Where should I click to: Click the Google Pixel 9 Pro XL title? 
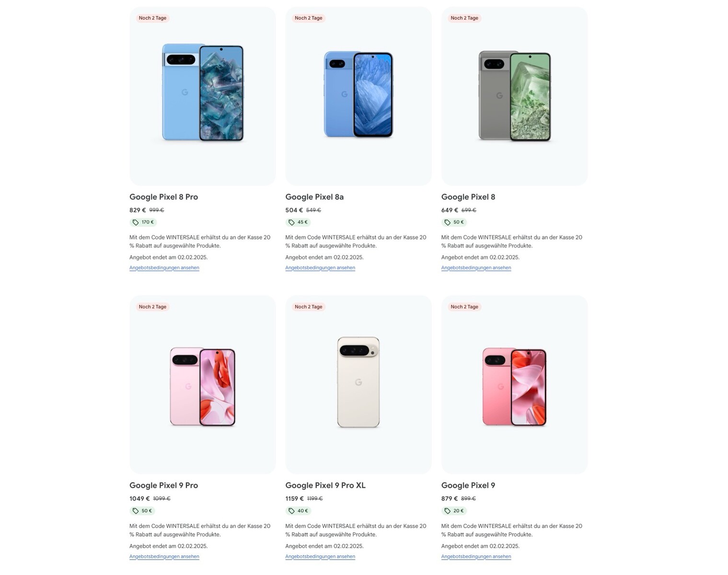pyautogui.click(x=325, y=485)
